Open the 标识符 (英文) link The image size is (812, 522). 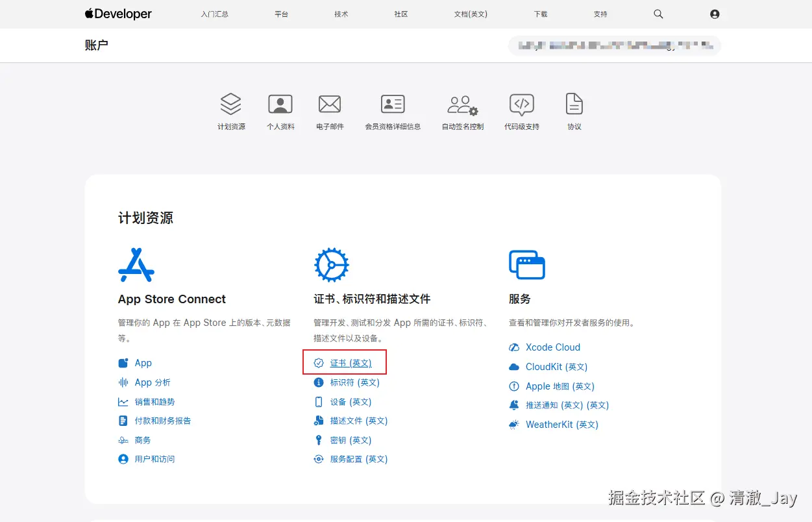pyautogui.click(x=355, y=382)
